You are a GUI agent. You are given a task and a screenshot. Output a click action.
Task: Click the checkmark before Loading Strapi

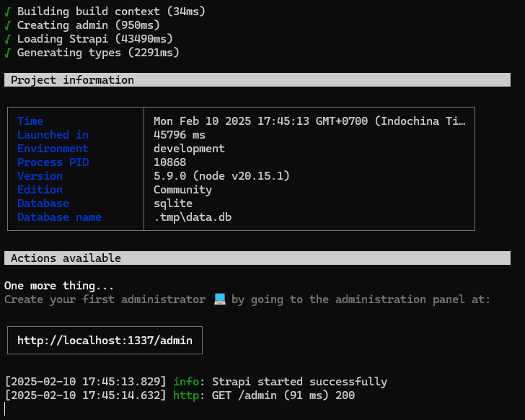click(7, 39)
